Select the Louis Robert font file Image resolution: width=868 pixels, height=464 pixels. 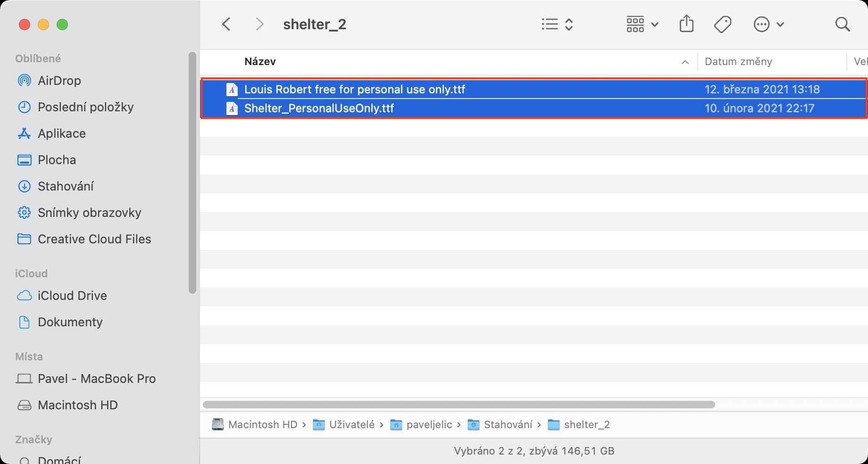click(354, 90)
